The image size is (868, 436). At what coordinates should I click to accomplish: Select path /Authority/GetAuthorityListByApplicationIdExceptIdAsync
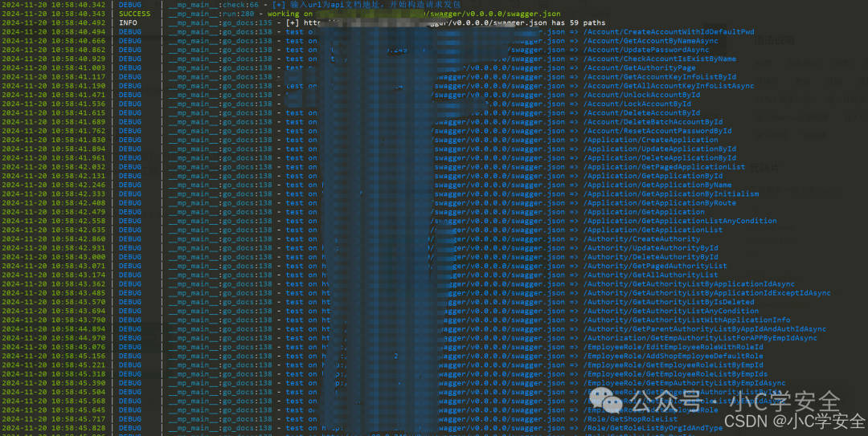pos(707,293)
